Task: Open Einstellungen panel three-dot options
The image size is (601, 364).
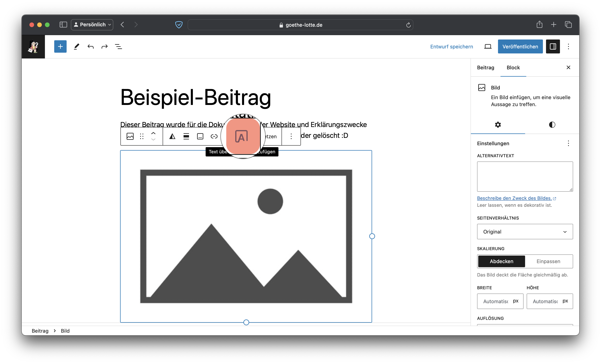Action: click(x=568, y=143)
